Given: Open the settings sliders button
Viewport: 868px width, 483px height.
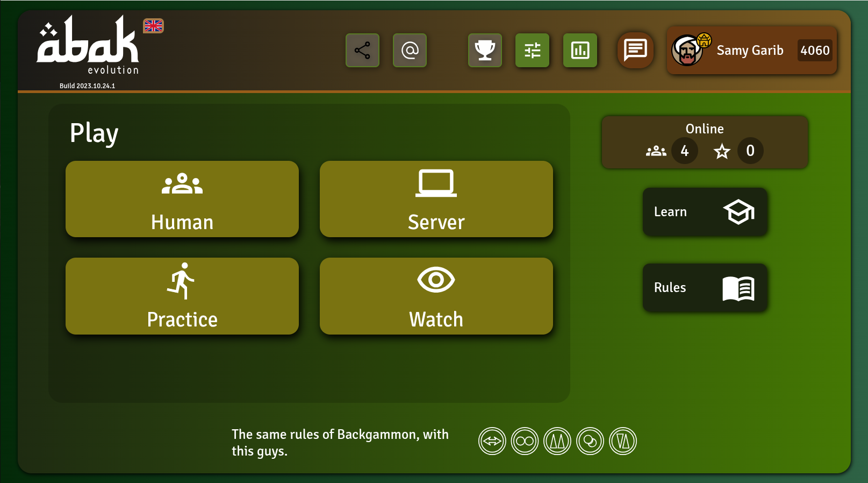Looking at the screenshot, I should pyautogui.click(x=532, y=51).
